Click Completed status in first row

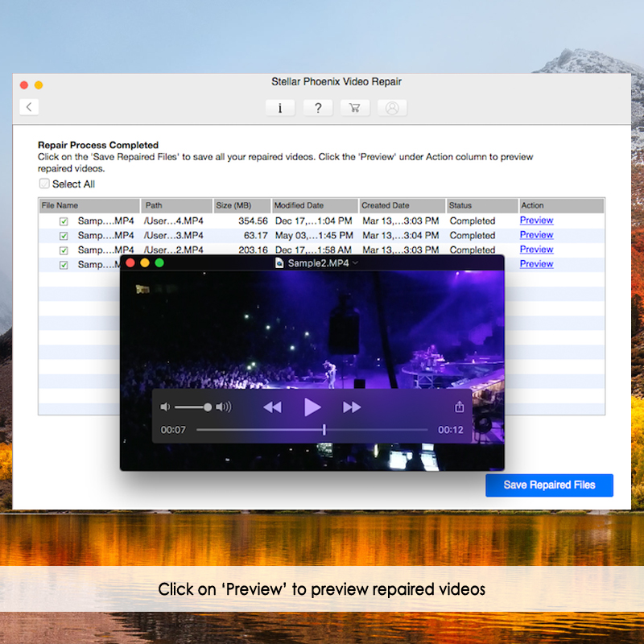pyautogui.click(x=473, y=221)
